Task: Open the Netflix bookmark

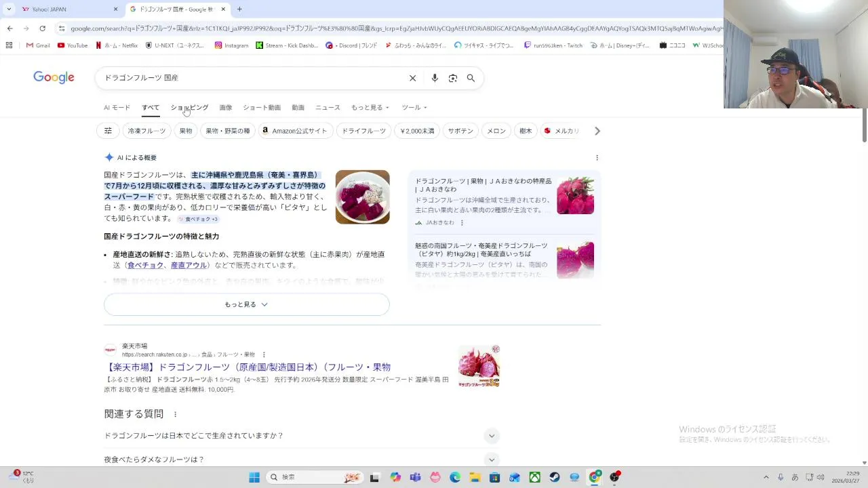Action: pyautogui.click(x=117, y=45)
